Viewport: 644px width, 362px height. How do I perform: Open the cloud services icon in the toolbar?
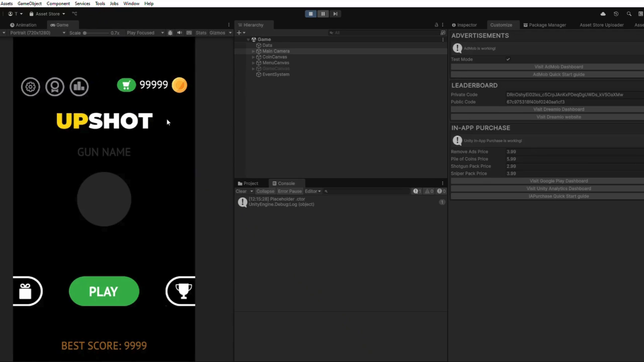click(x=603, y=14)
